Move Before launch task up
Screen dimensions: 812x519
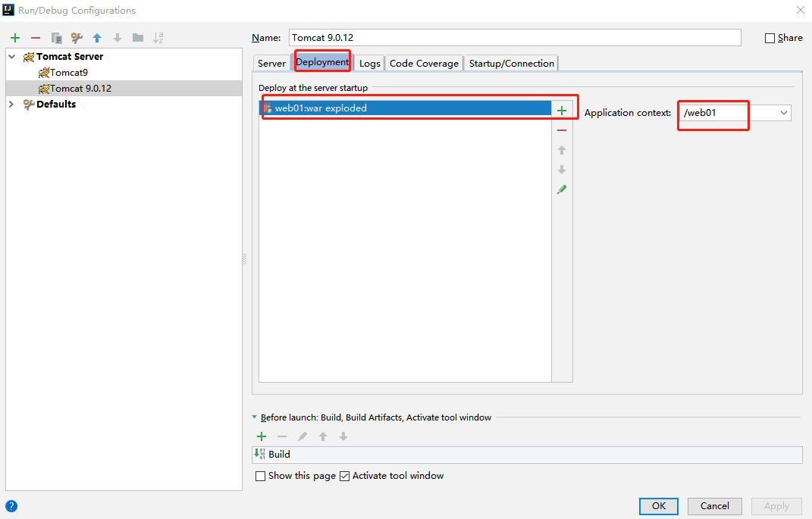click(x=323, y=436)
